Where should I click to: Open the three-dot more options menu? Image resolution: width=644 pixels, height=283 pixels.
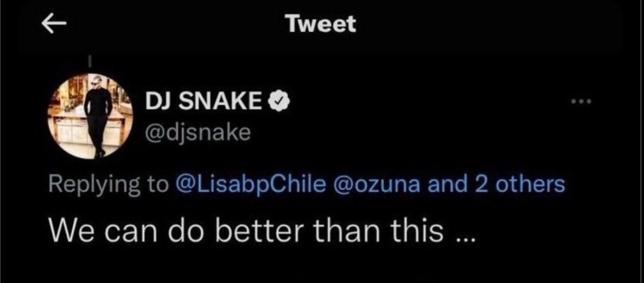coord(582,100)
